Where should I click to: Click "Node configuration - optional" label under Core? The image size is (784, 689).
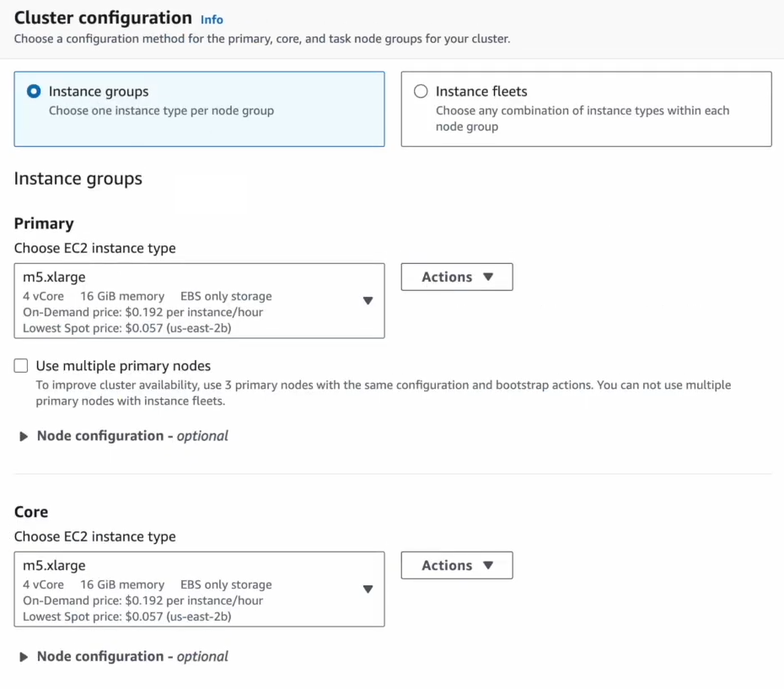pos(132,656)
